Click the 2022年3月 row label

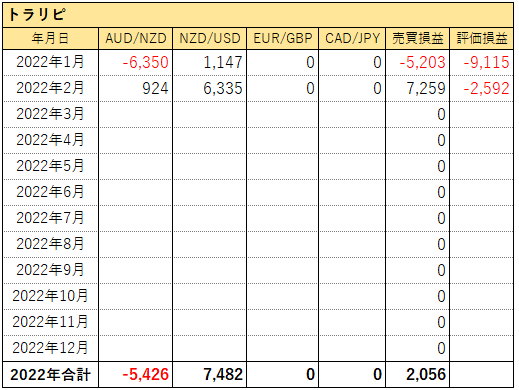50,114
